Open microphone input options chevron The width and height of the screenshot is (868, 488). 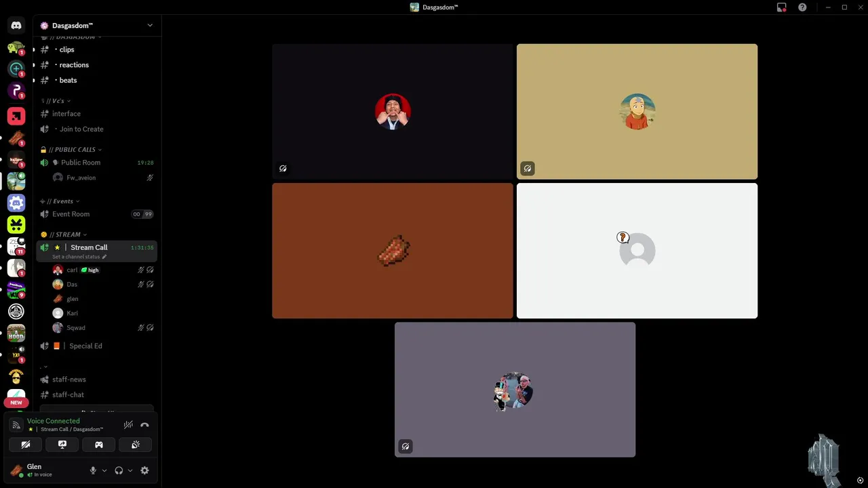pos(104,470)
